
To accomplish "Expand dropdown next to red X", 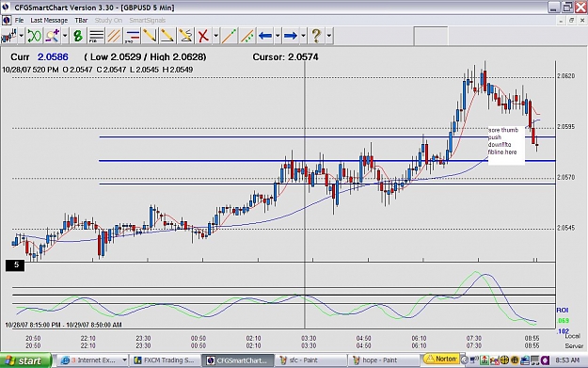I will coord(216,36).
